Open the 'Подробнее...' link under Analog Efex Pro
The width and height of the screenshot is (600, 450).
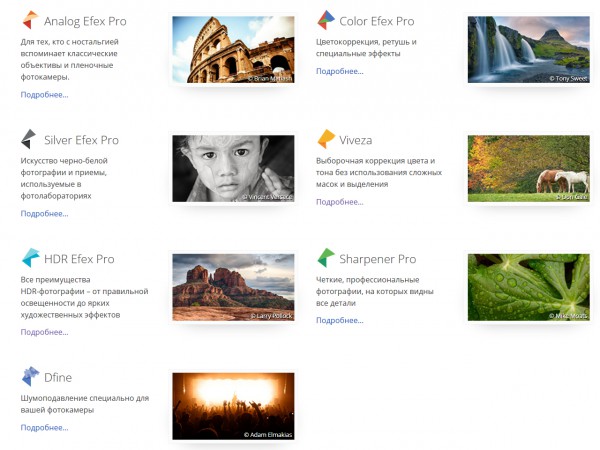click(x=44, y=95)
